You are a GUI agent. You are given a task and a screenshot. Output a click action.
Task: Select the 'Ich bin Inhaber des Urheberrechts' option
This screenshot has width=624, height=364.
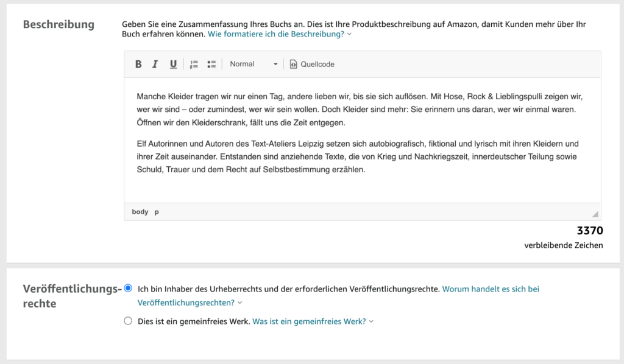[127, 289]
